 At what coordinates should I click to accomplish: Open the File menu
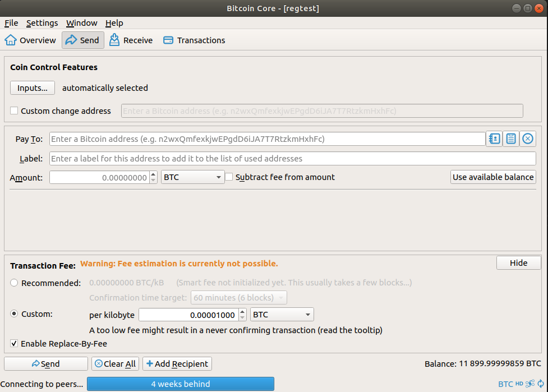point(11,23)
